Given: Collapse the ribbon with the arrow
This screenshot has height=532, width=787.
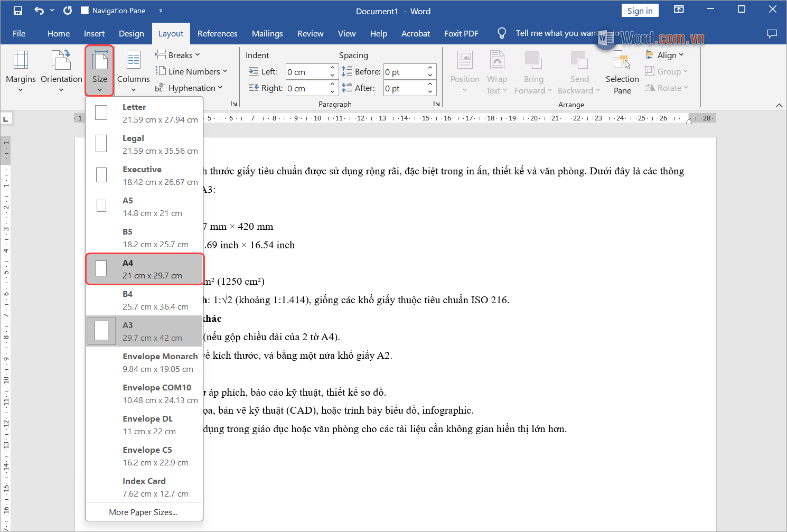Looking at the screenshot, I should pos(779,105).
